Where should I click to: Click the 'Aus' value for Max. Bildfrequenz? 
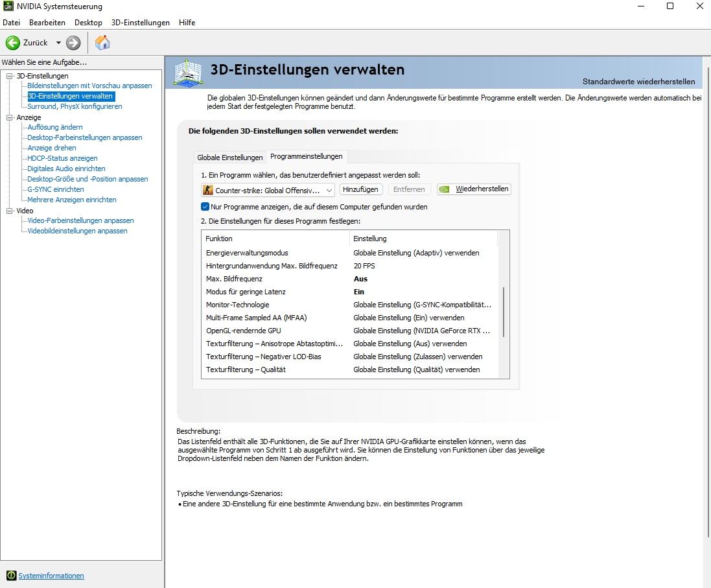pyautogui.click(x=360, y=279)
